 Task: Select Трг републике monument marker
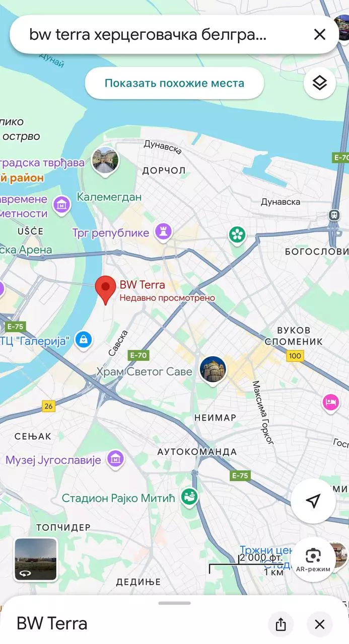(x=163, y=232)
